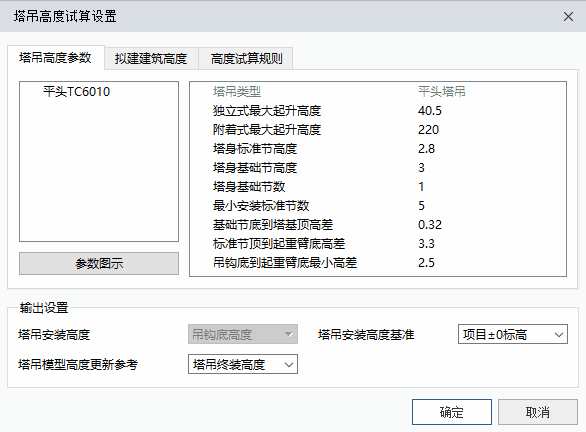Edit the 基础节底到塔基顶高差 value 0.32
586x432 pixels.
430,225
